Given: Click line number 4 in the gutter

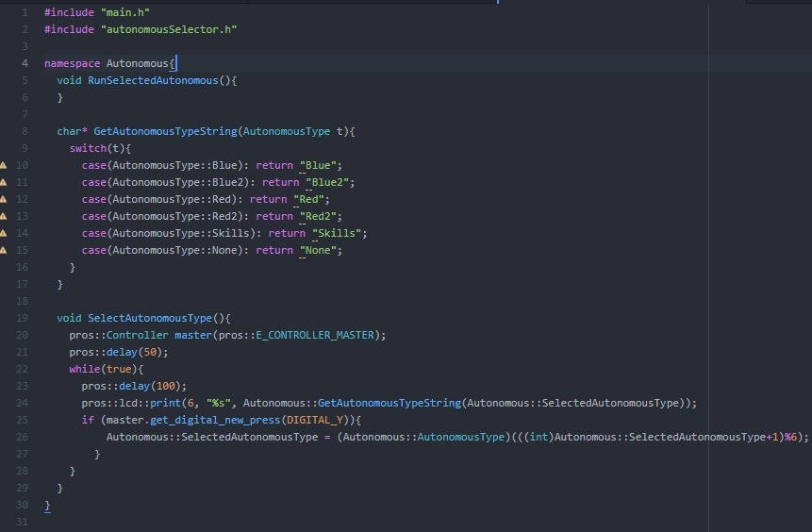Looking at the screenshot, I should tap(25, 64).
